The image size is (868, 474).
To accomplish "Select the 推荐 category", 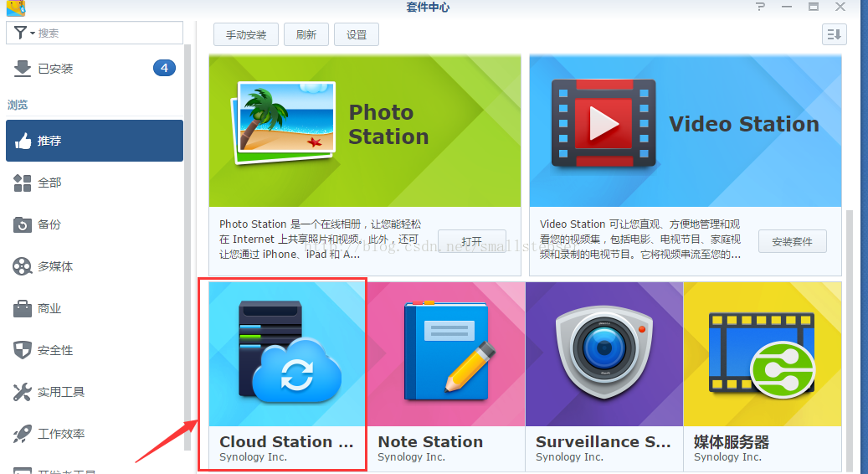I will tap(95, 141).
